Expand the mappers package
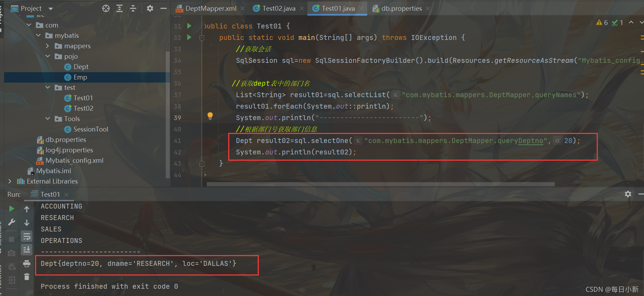 point(48,46)
